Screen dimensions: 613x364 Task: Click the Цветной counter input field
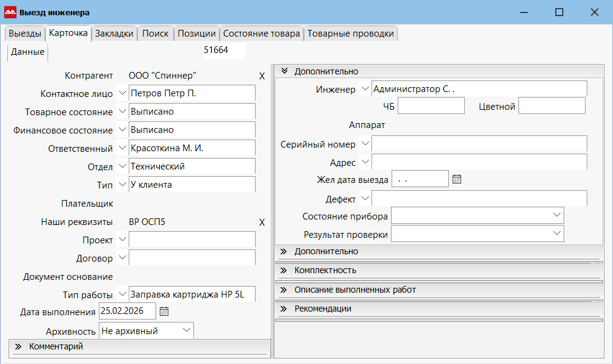pos(551,107)
